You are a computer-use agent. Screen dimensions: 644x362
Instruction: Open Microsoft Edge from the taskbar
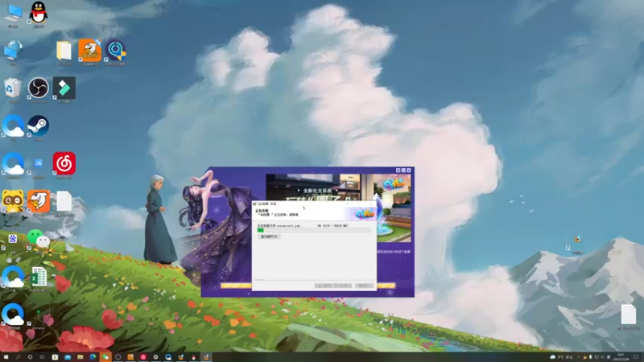[x=93, y=357]
